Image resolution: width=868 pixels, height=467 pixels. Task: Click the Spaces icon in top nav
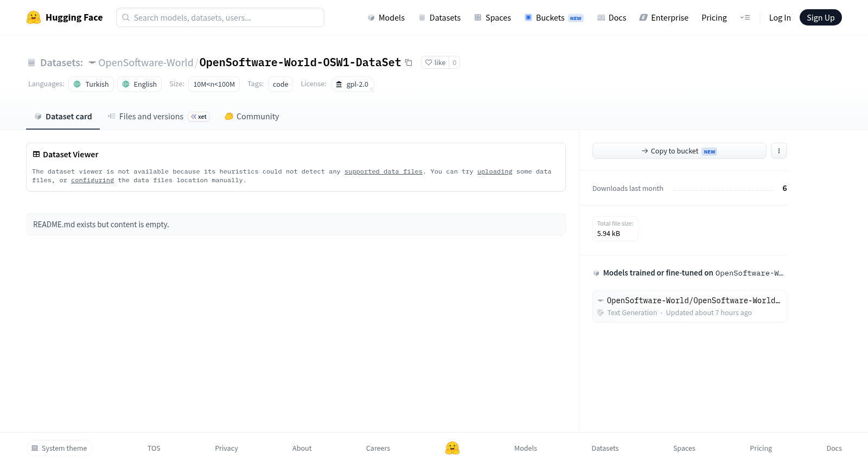click(x=478, y=17)
